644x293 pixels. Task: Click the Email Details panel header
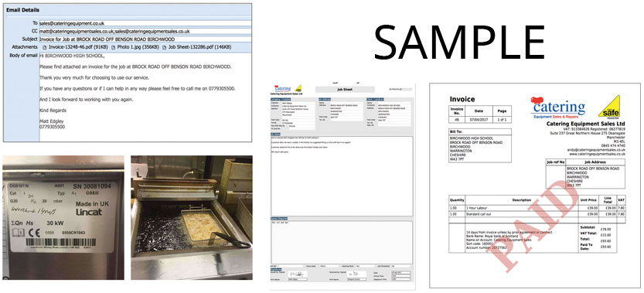(128, 10)
